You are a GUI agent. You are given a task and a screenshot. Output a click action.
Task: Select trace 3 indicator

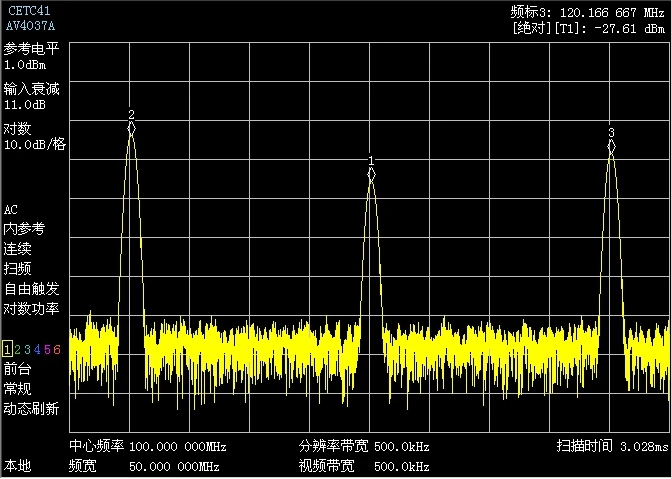(x=27, y=350)
